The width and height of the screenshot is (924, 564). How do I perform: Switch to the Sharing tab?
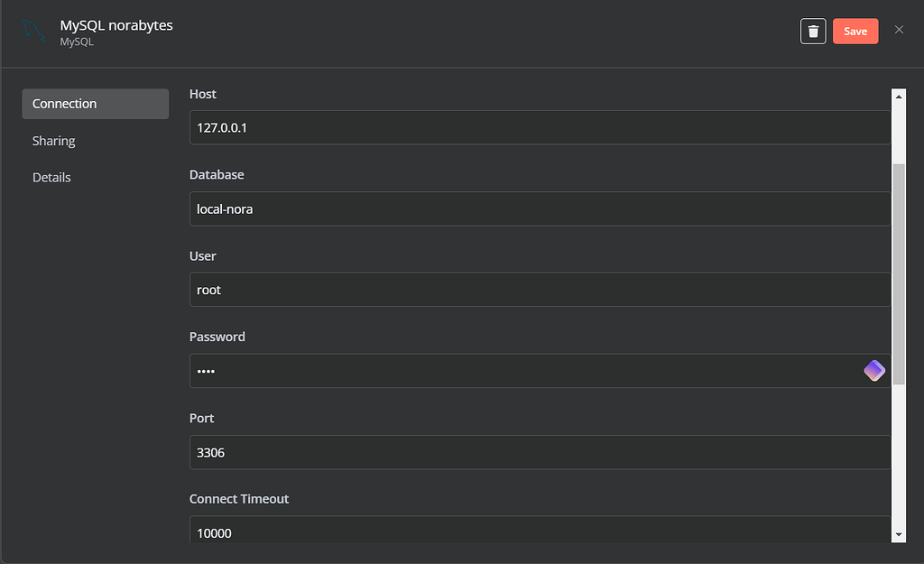tap(54, 141)
